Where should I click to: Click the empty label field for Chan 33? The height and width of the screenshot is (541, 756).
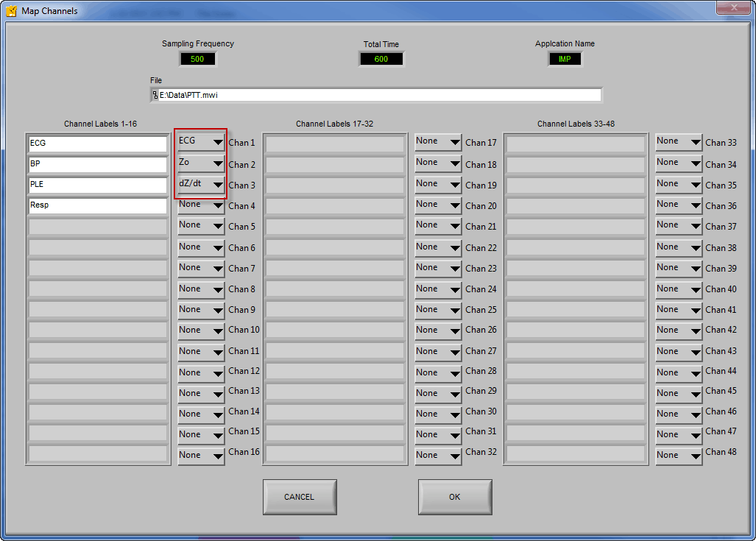[x=576, y=144]
